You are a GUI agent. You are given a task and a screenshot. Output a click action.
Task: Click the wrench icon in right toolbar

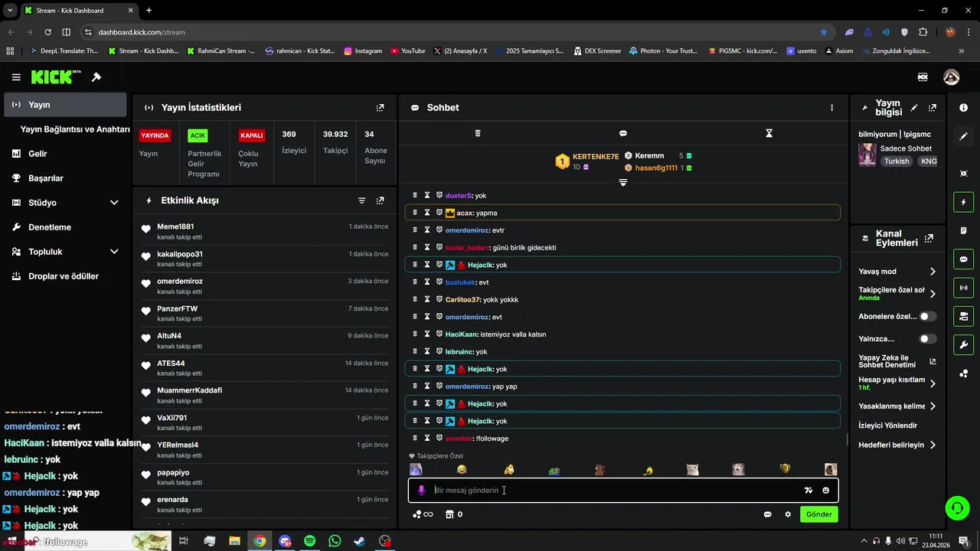tap(963, 344)
